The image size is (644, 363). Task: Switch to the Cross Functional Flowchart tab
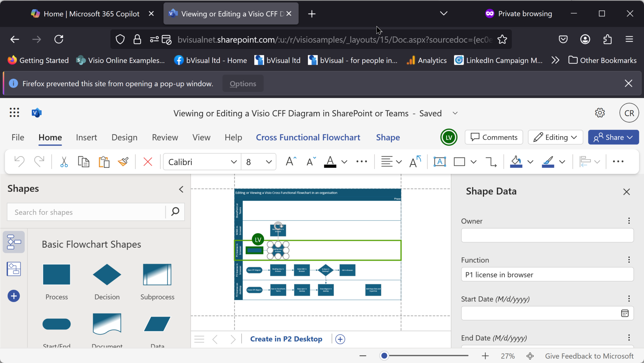308,137
